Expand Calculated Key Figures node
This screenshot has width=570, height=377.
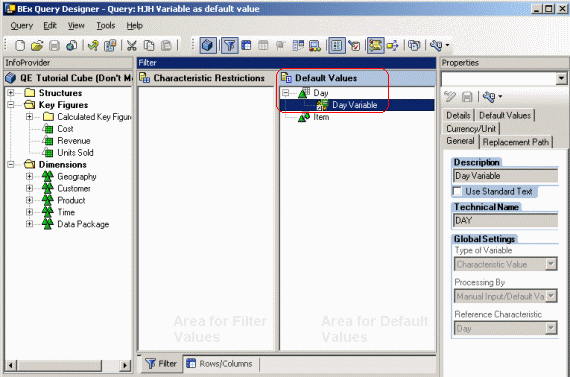[x=29, y=117]
